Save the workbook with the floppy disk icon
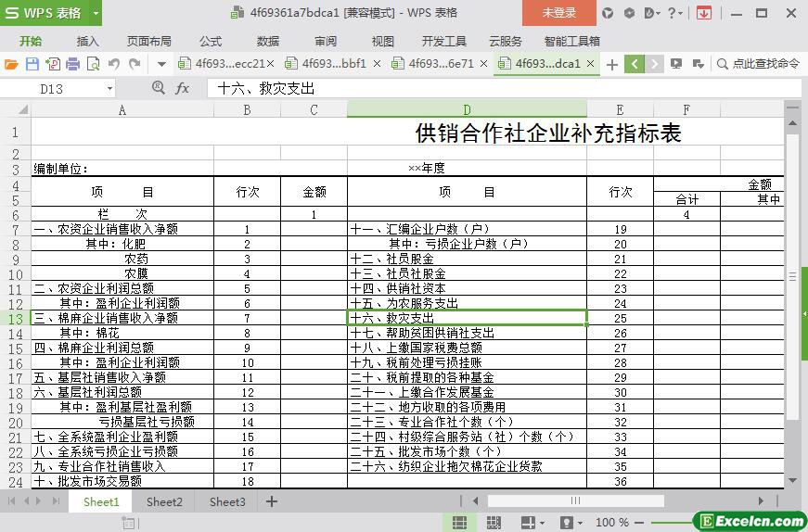 [x=32, y=64]
